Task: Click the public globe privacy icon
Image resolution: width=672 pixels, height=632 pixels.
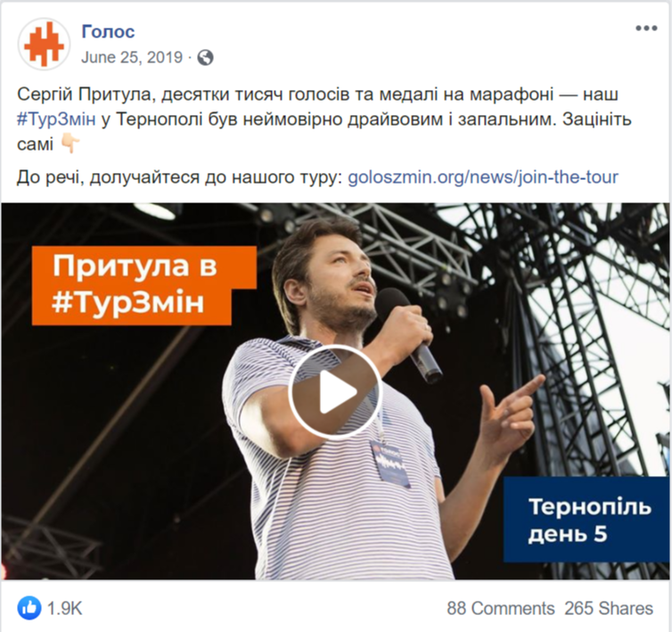Action: [x=205, y=57]
